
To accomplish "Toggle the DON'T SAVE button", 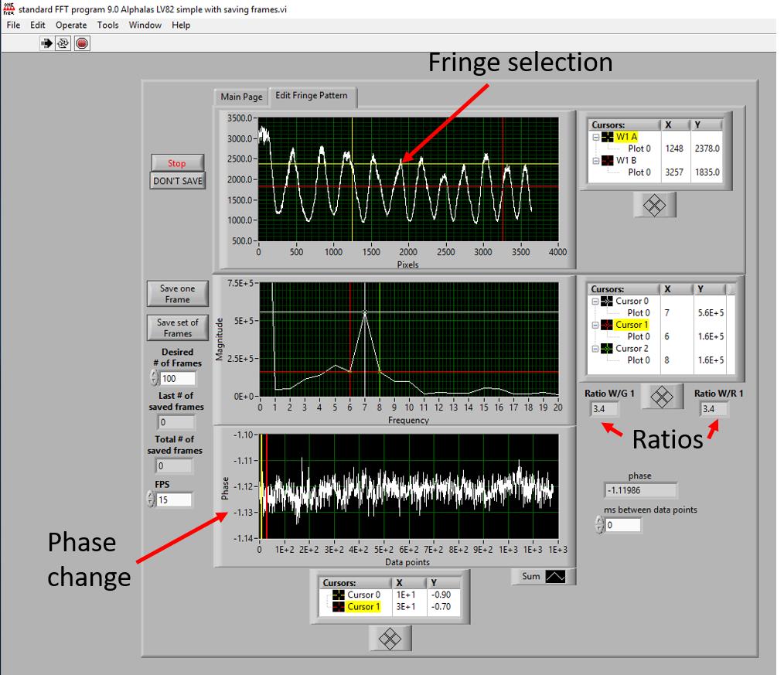I will tap(177, 180).
